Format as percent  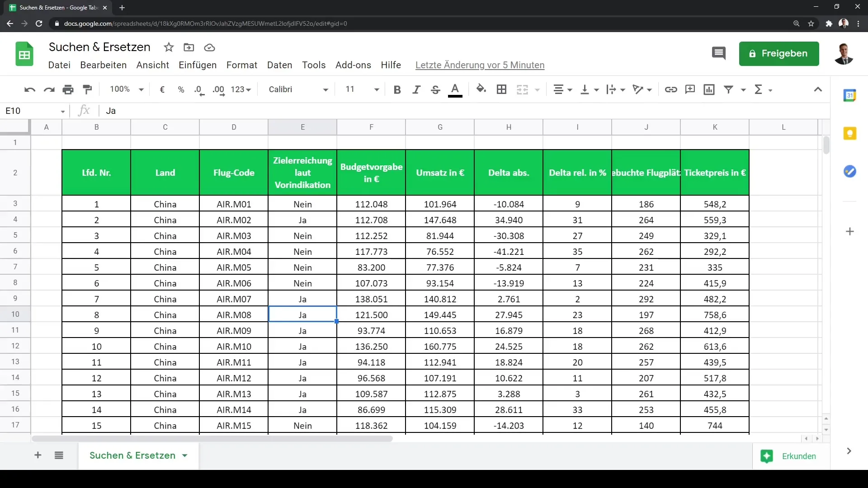(x=181, y=89)
